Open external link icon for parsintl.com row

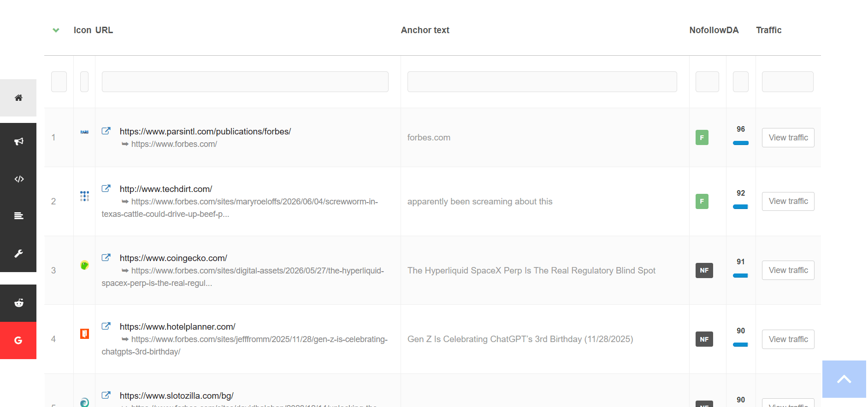point(106,131)
